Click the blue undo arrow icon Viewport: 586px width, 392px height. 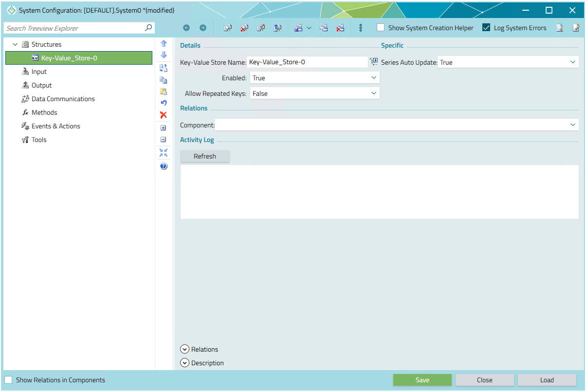[164, 103]
